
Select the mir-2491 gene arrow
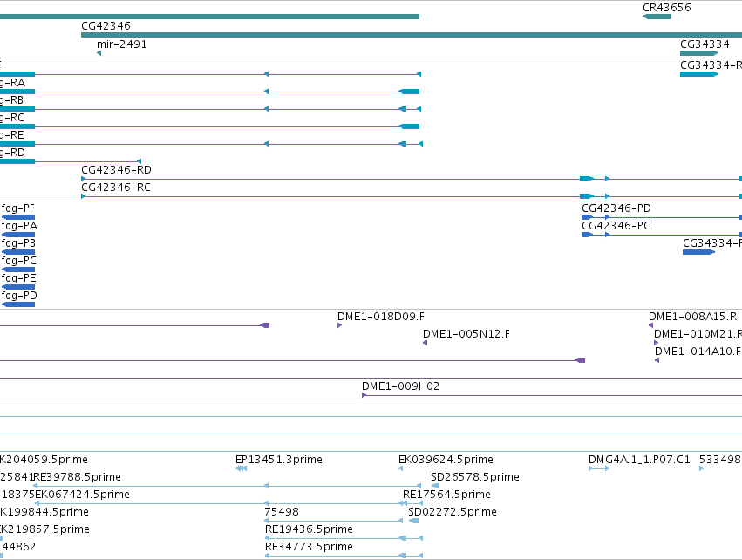(99, 53)
